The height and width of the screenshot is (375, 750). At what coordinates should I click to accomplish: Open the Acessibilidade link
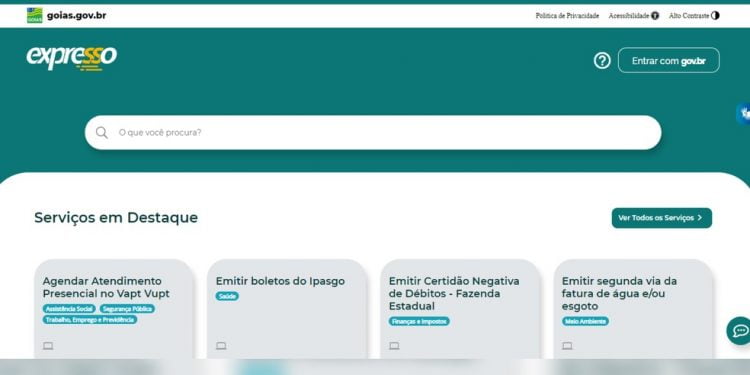629,16
